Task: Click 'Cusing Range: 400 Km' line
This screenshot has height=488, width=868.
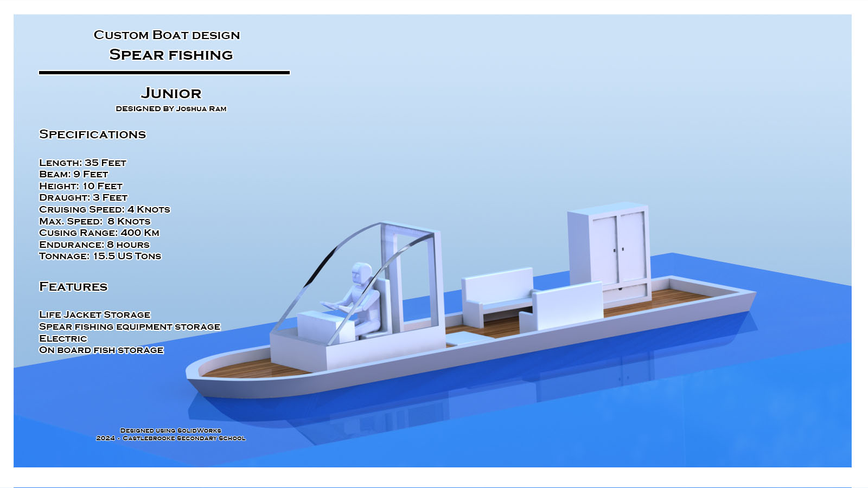Action: pos(99,233)
